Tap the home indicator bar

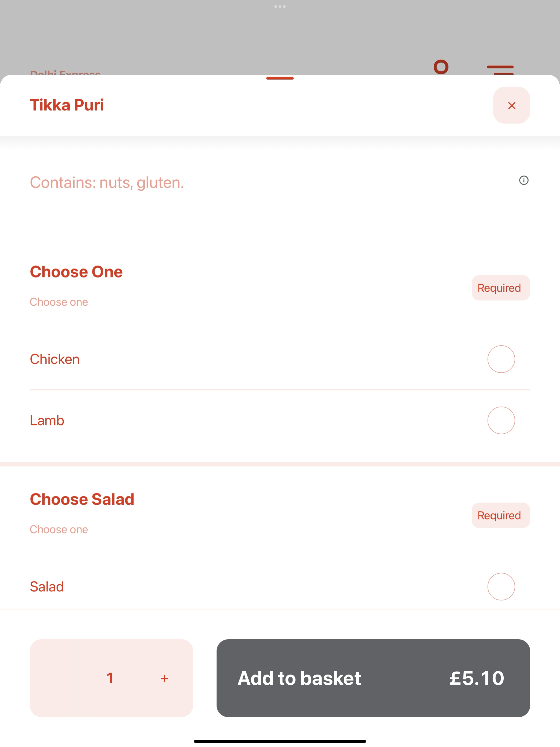coord(280,741)
